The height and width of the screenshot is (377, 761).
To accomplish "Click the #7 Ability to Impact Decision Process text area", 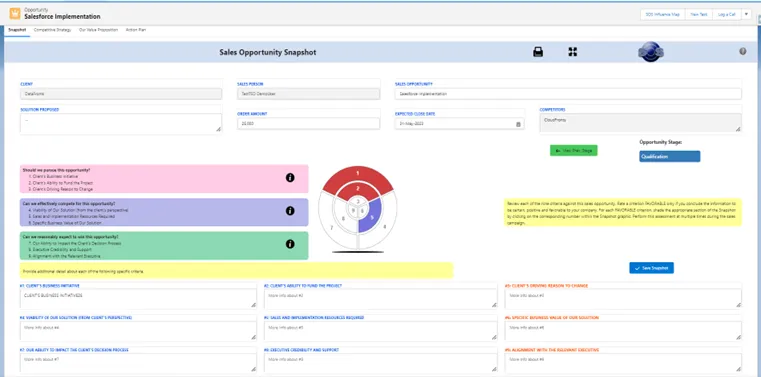I will pos(138,362).
